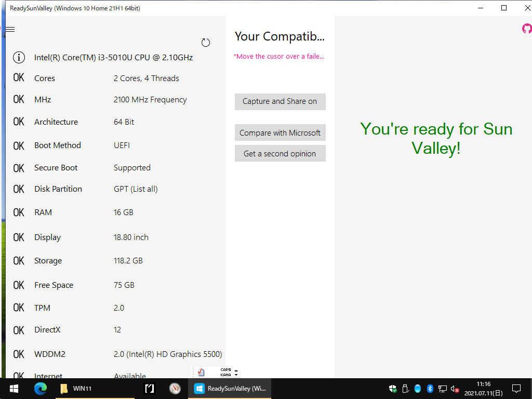Viewport: 532px width, 399px height.
Task: Open the pink GitHub icon
Action: 527,29
